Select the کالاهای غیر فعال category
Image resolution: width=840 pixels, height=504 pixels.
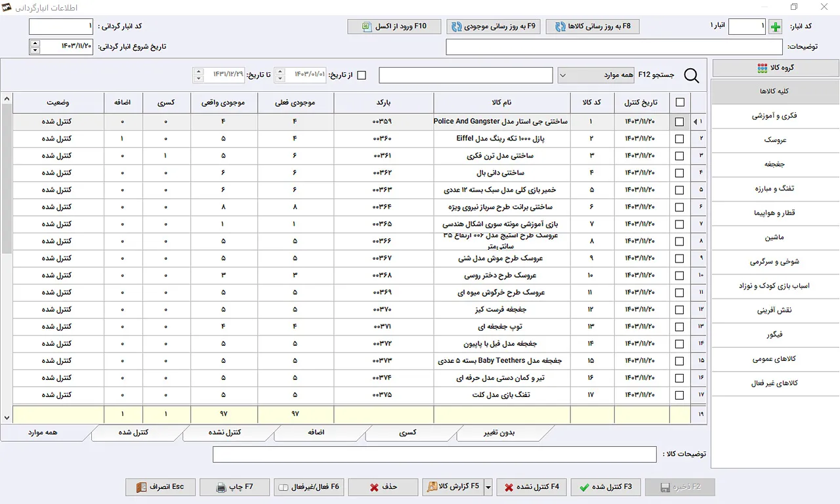(776, 383)
